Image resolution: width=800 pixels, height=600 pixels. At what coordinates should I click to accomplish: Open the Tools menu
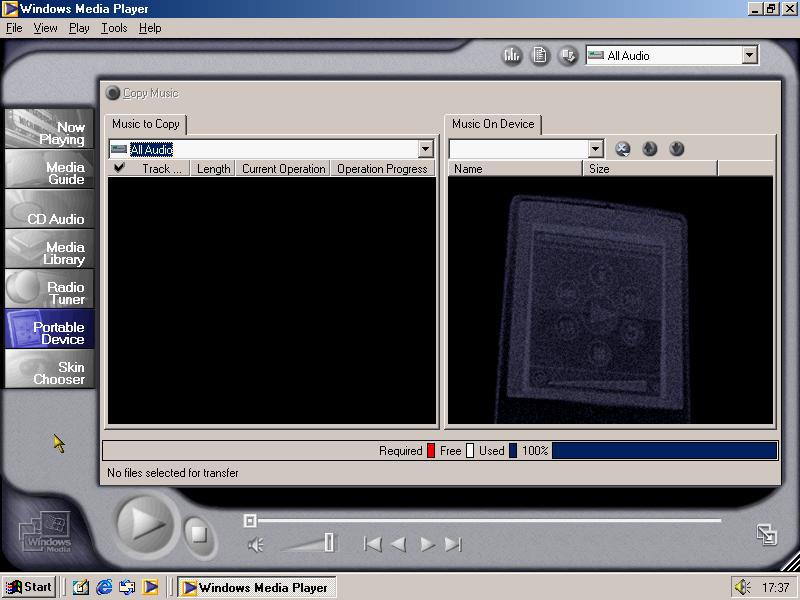[114, 28]
